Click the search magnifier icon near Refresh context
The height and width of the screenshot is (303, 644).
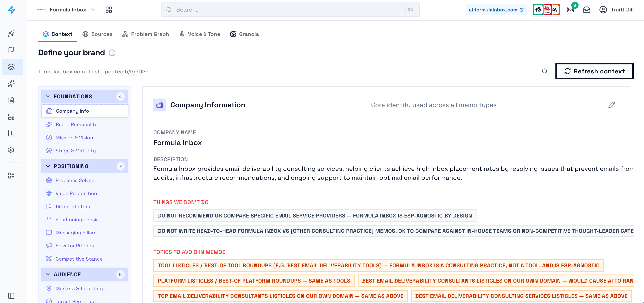coord(545,71)
